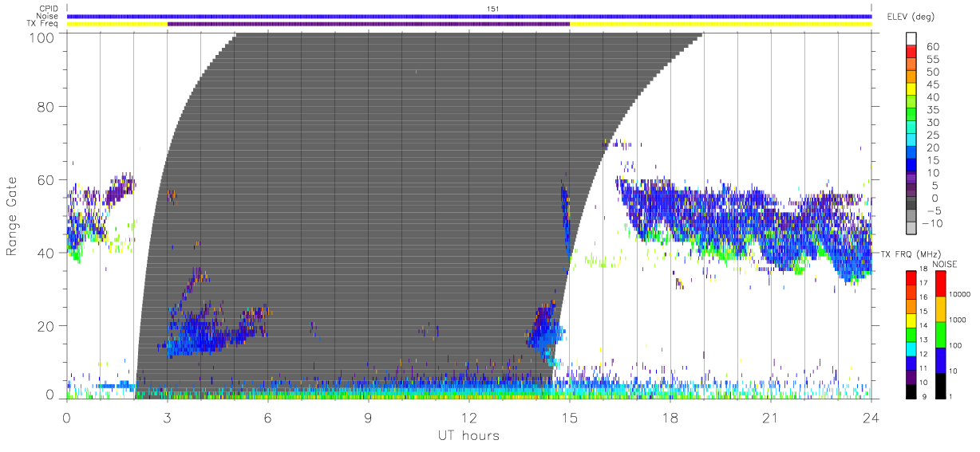980x452 pixels.
Task: Select the 'Noise' row label at top left
Action: (49, 16)
